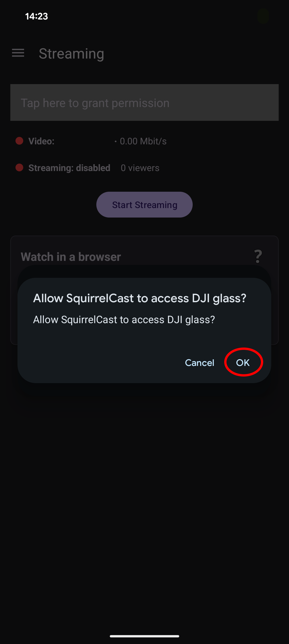Click the Streaming page title
Screen dimensions: 289x644
72,54
